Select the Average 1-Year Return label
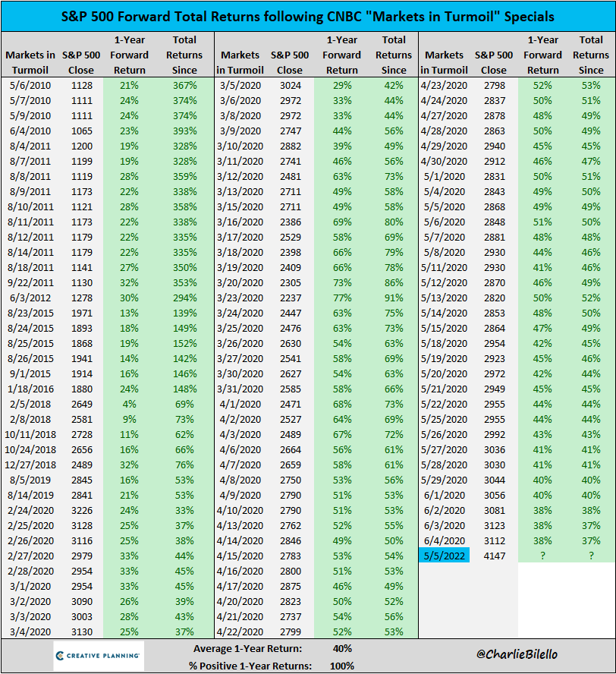 247,649
